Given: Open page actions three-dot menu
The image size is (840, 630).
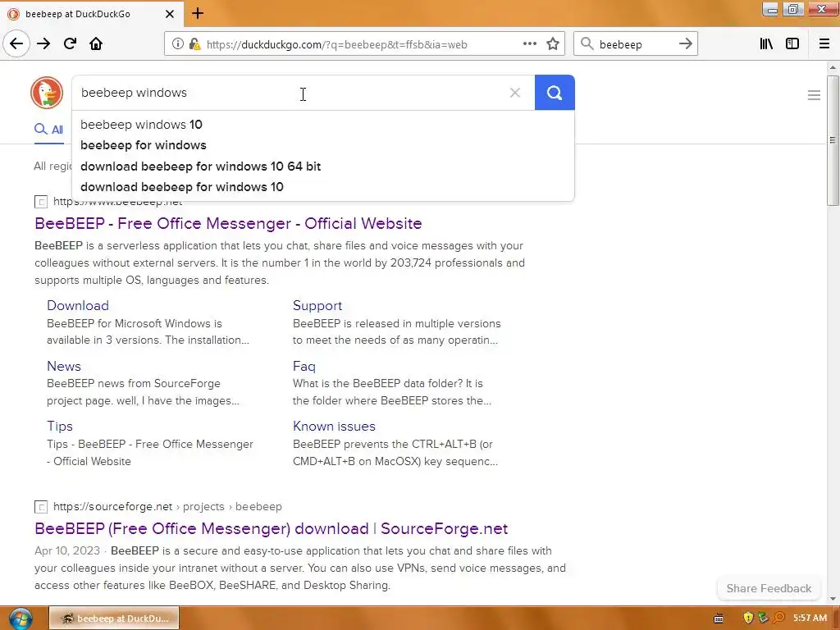Looking at the screenshot, I should coord(530,44).
